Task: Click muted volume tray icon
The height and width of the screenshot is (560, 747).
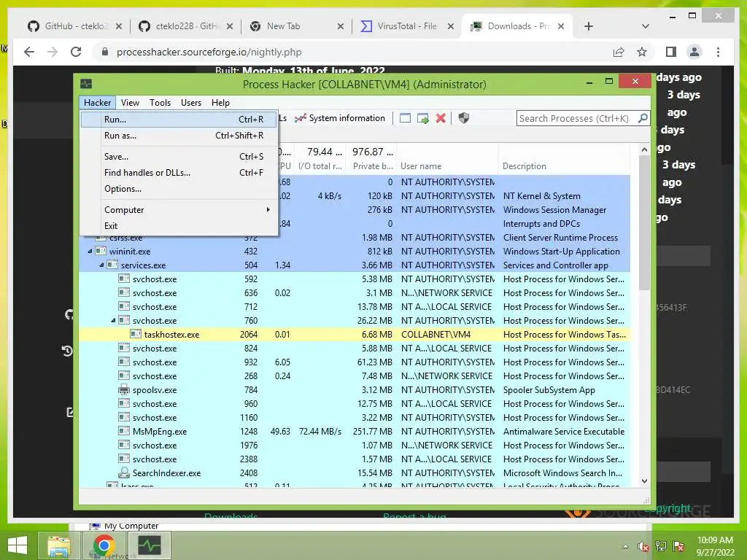Action: pyautogui.click(x=643, y=547)
